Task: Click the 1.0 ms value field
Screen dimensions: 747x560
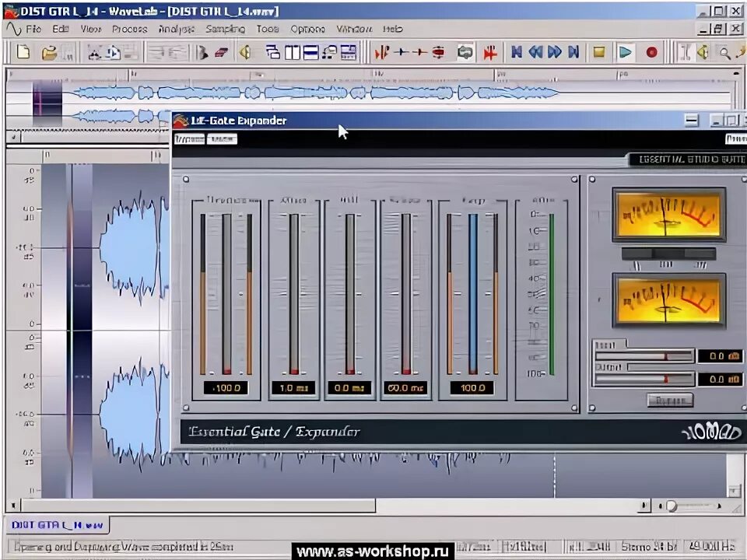Action: coord(294,387)
